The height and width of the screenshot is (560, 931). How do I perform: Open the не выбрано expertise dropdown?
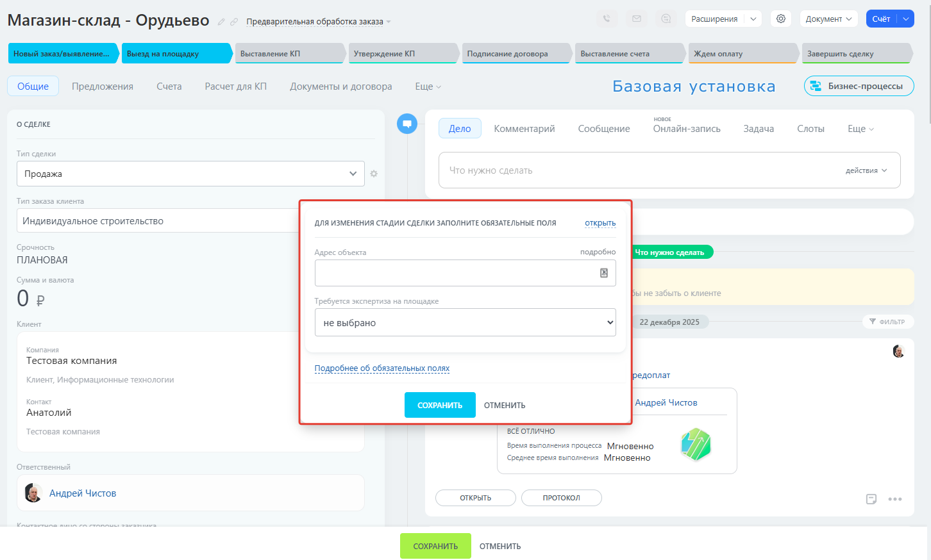pos(465,322)
